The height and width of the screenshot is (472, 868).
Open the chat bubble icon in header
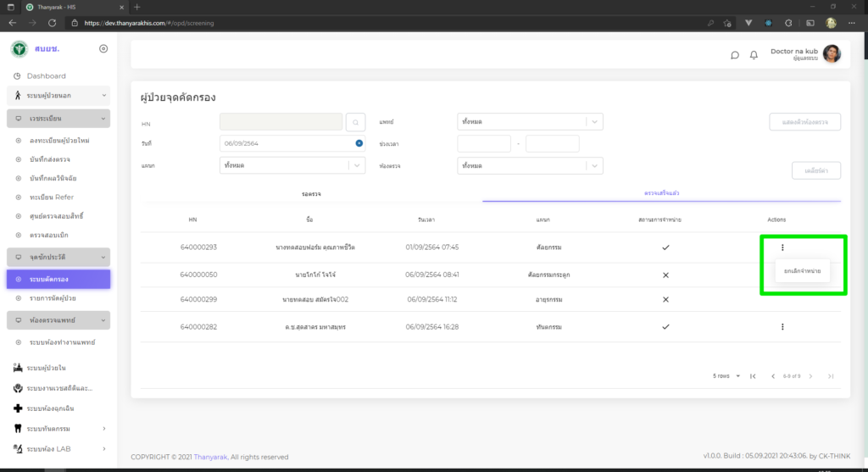[735, 55]
